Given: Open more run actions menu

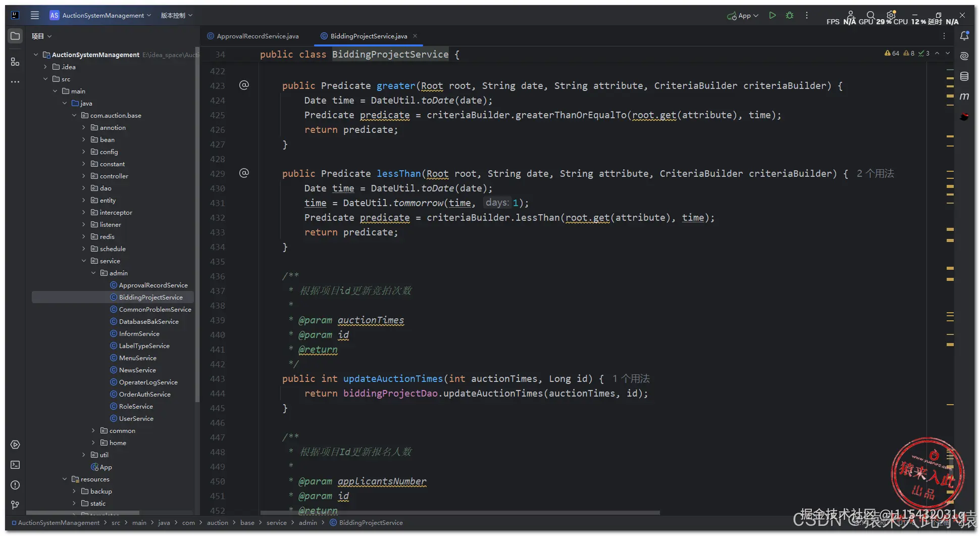Looking at the screenshot, I should pos(807,15).
